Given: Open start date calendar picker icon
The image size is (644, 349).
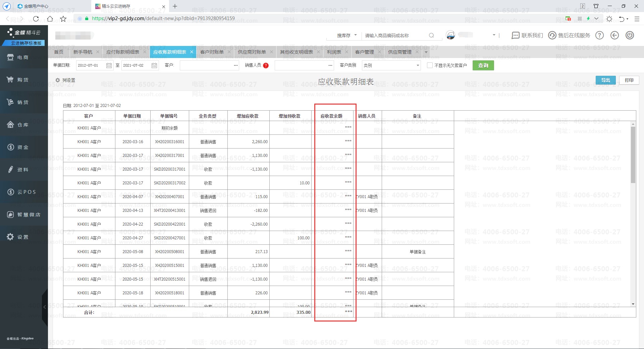Looking at the screenshot, I should coord(109,65).
